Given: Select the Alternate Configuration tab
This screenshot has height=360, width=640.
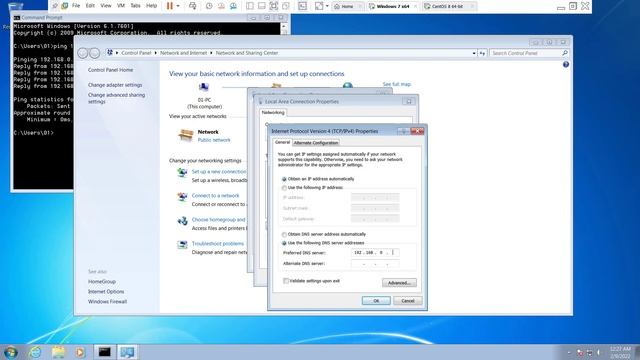Looking at the screenshot, I should tap(316, 143).
